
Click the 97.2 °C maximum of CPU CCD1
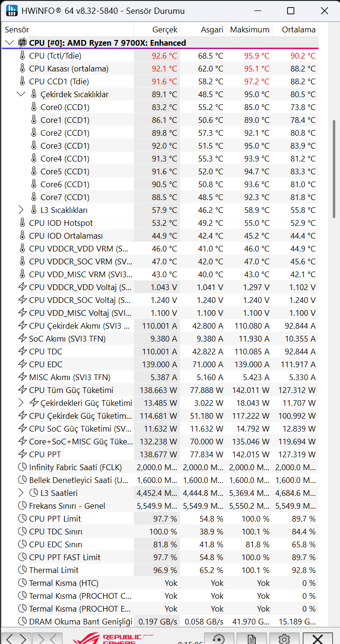point(257,81)
